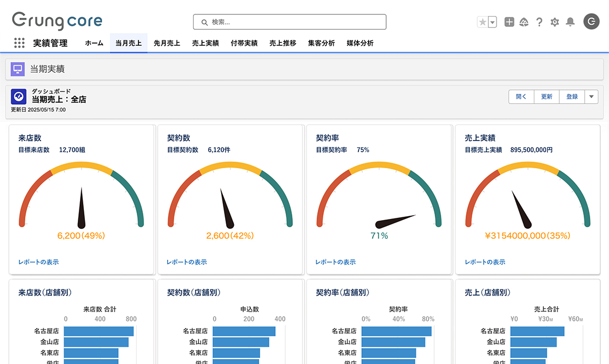
Task: Click 名古屋店 bar in 来店数(店舗別) chart
Action: coord(99,331)
